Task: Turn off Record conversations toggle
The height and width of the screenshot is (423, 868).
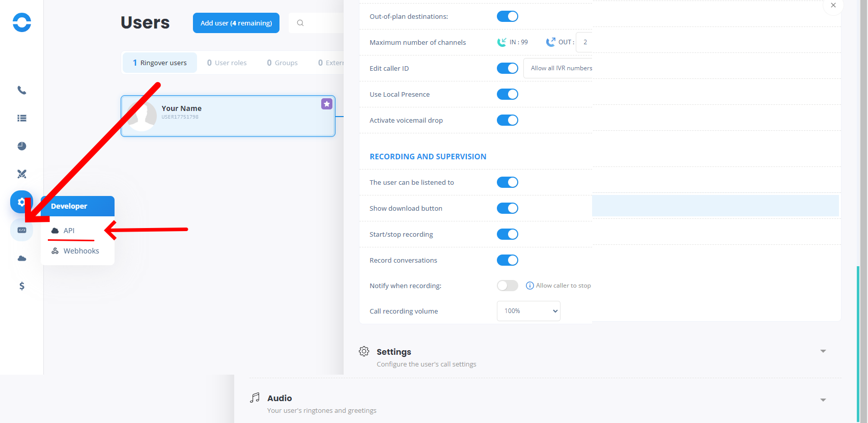Action: pos(507,260)
